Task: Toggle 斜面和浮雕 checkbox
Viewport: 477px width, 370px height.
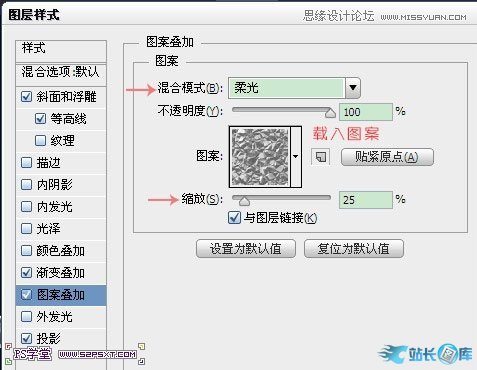Action: coord(26,97)
